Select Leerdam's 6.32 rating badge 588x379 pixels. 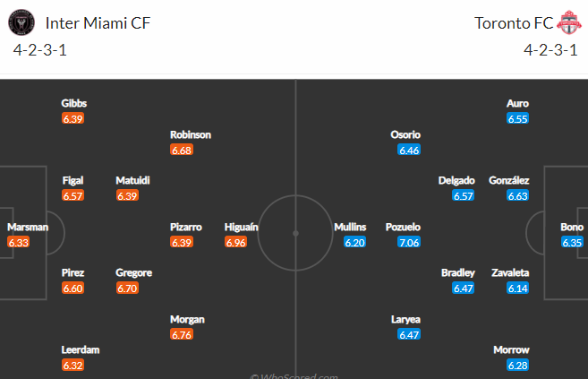point(72,366)
